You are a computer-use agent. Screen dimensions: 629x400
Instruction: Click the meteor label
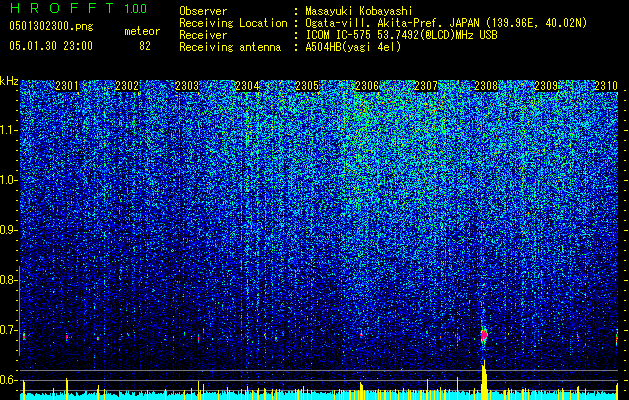142,31
